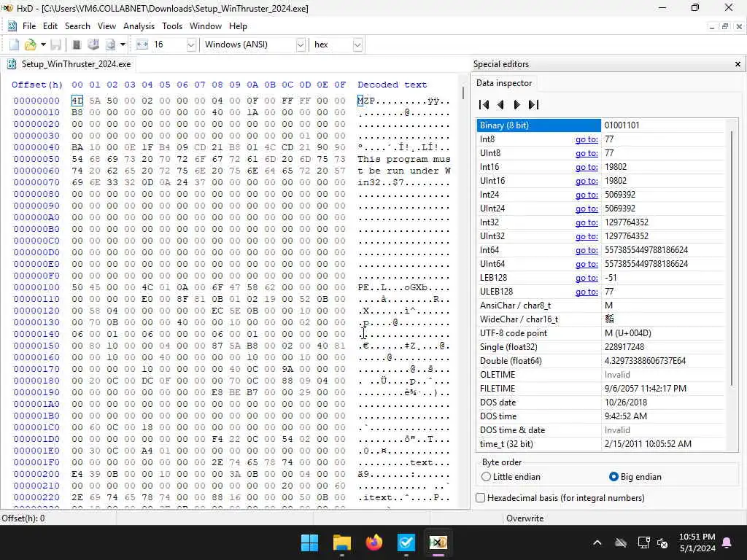Jump to first byte in Data inspector
This screenshot has height=560, width=747.
coord(484,105)
